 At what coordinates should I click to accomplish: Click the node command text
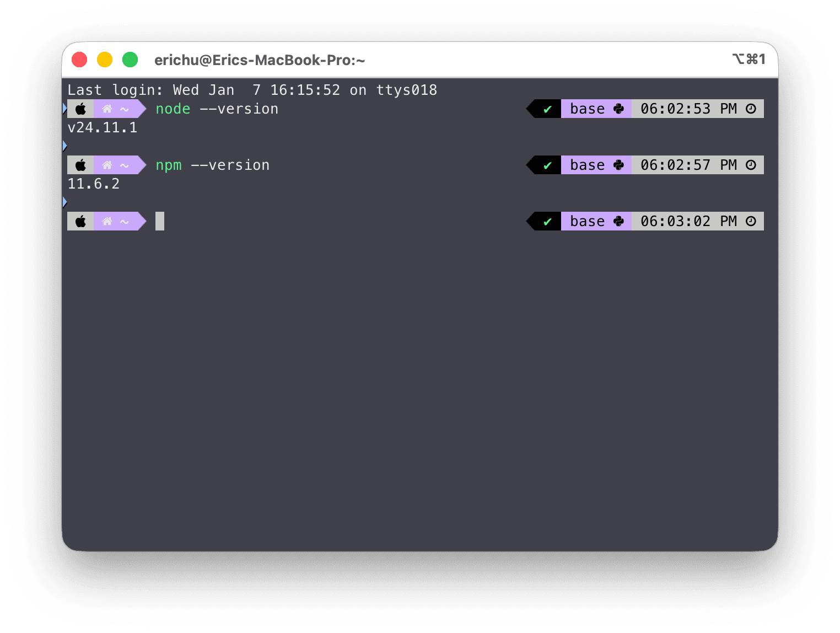point(173,109)
